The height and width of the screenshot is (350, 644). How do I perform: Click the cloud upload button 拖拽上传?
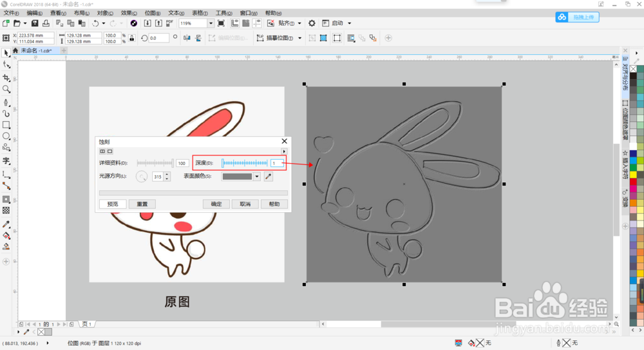coord(578,17)
